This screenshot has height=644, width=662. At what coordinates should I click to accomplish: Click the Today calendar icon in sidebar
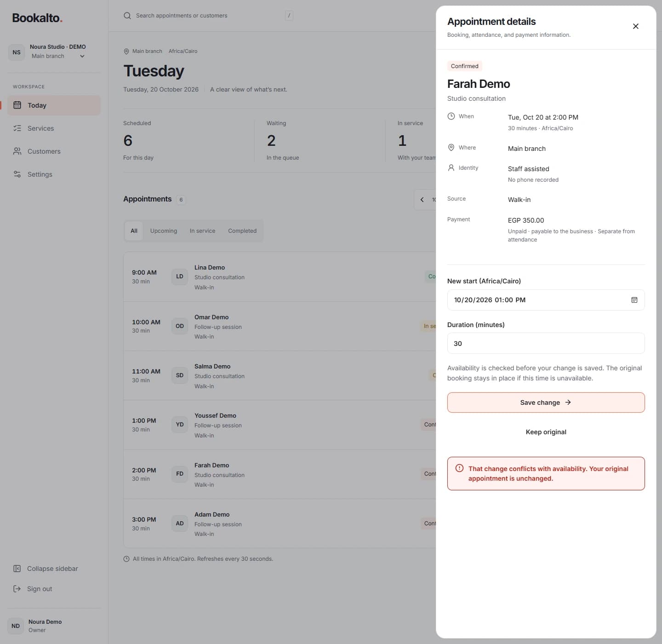pos(17,105)
